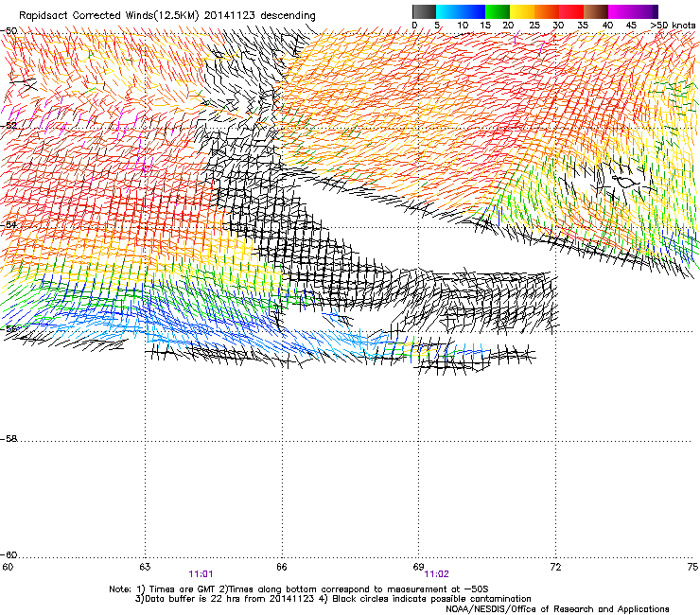The height and width of the screenshot is (615, 700).
Task: Click the '-54' latitude axis label
Action: point(9,224)
